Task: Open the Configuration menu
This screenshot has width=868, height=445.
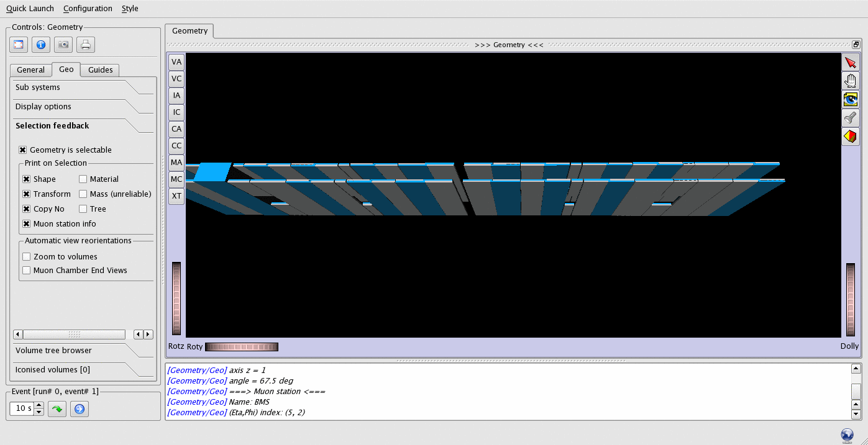Action: pyautogui.click(x=88, y=9)
